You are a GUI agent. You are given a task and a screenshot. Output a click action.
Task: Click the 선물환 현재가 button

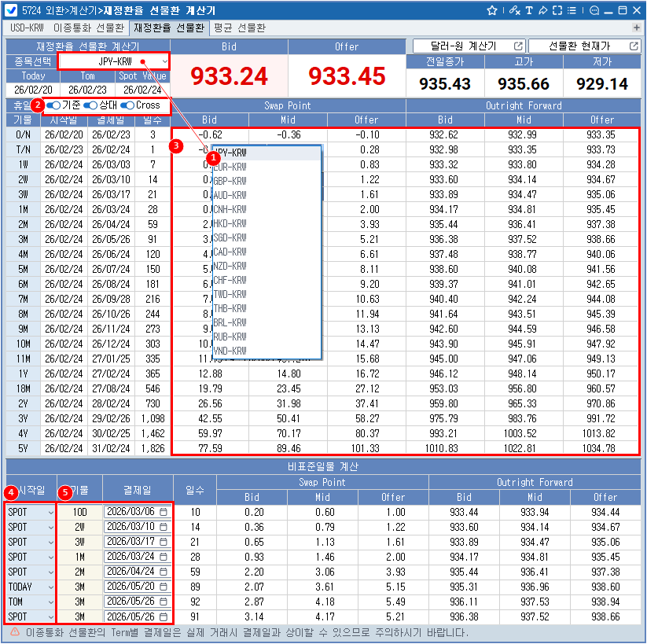click(x=585, y=46)
